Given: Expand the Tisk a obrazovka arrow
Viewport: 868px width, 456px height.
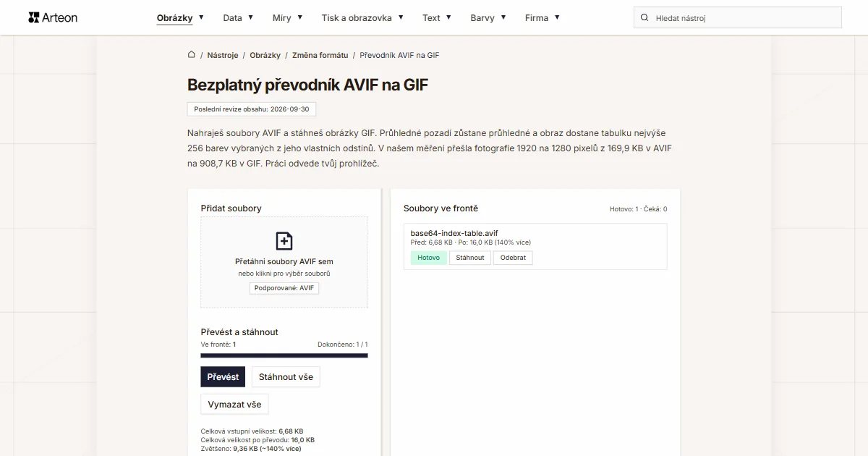Looking at the screenshot, I should [x=401, y=17].
